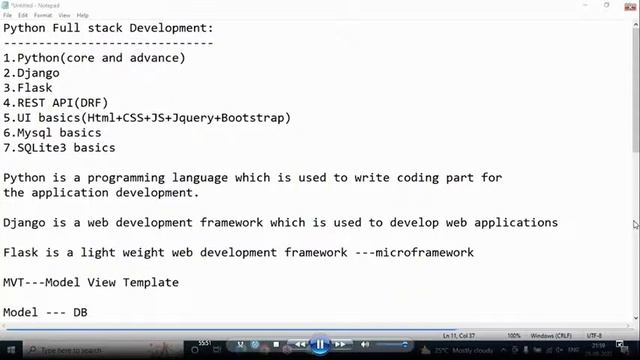Image resolution: width=640 pixels, height=360 pixels.
Task: Click the horizontal scrollbar right arrow
Action: click(x=628, y=326)
